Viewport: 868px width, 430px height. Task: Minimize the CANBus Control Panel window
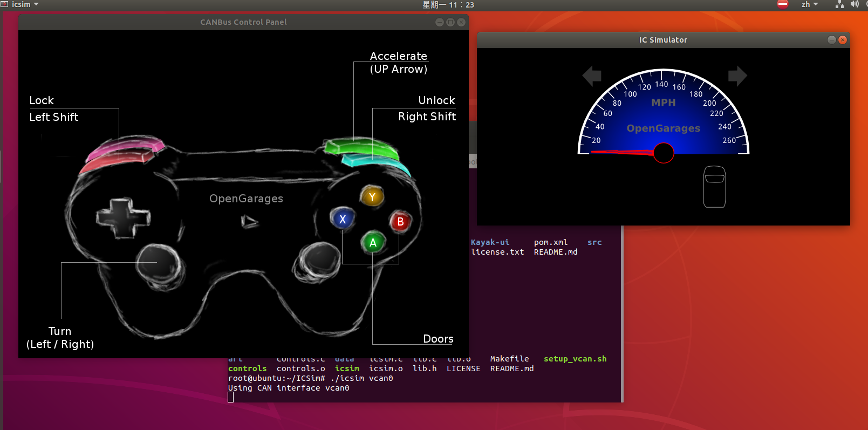point(440,22)
